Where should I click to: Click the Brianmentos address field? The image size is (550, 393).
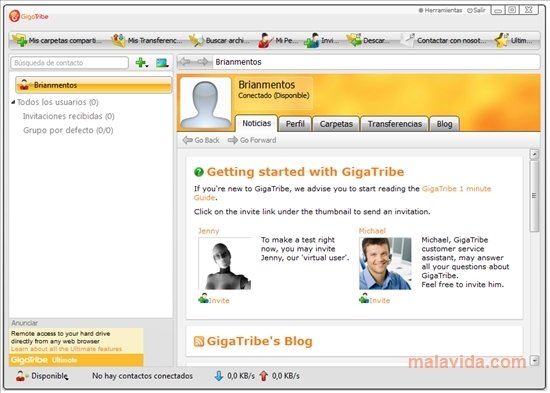(376, 62)
